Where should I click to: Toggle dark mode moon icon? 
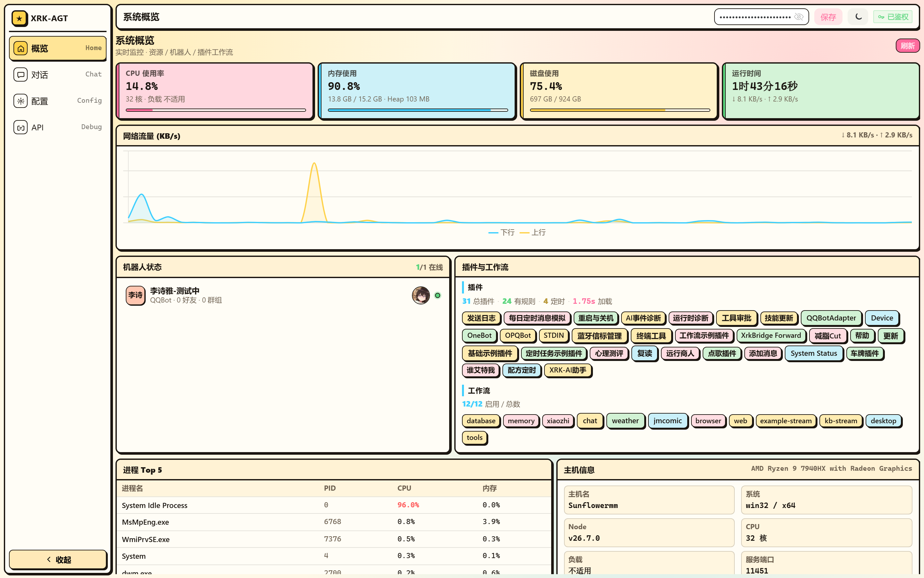point(858,17)
